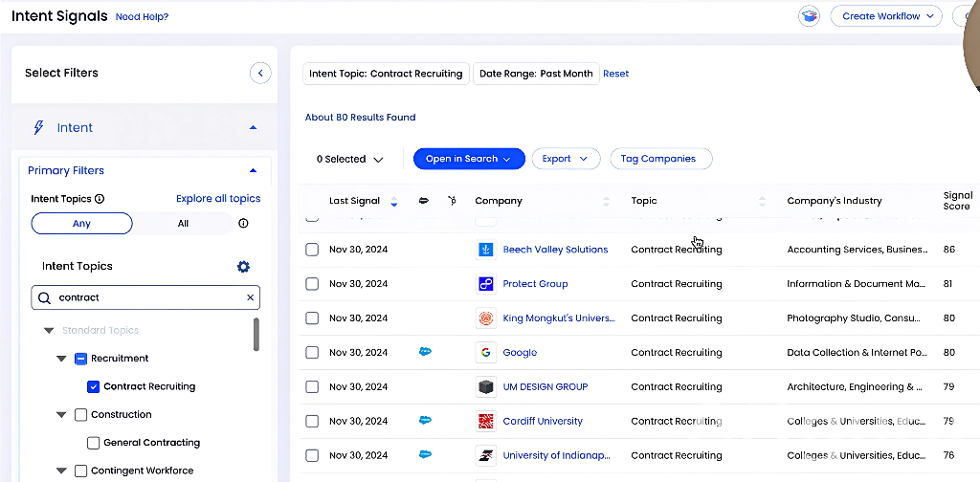The height and width of the screenshot is (482, 980).
Task: Click the HubSpot column header icon
Action: [452, 201]
